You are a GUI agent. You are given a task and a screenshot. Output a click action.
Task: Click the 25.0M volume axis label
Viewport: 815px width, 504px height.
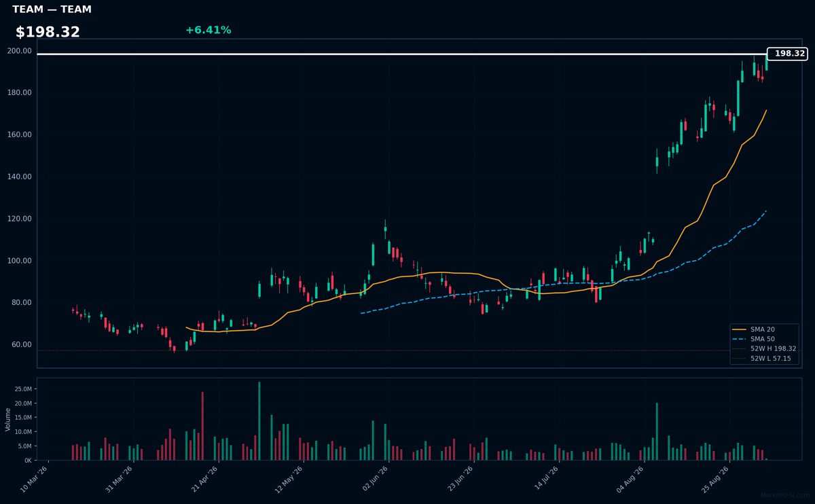pos(22,389)
